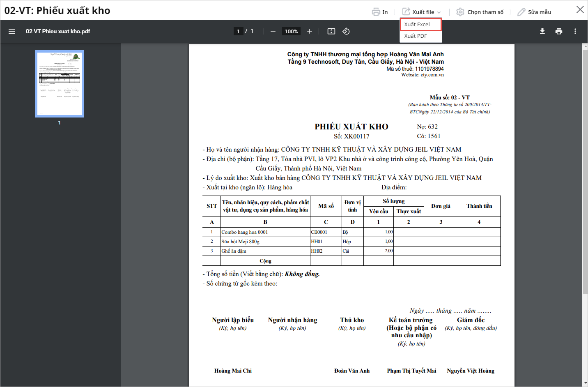Select Xuất PDF from the menu
Screen dimensions: 588x387
click(x=416, y=36)
